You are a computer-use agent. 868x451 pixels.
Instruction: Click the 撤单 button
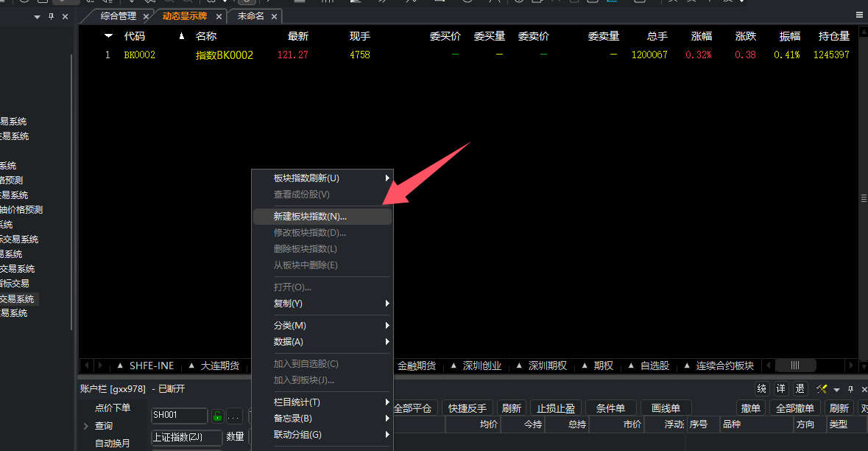pyautogui.click(x=751, y=408)
